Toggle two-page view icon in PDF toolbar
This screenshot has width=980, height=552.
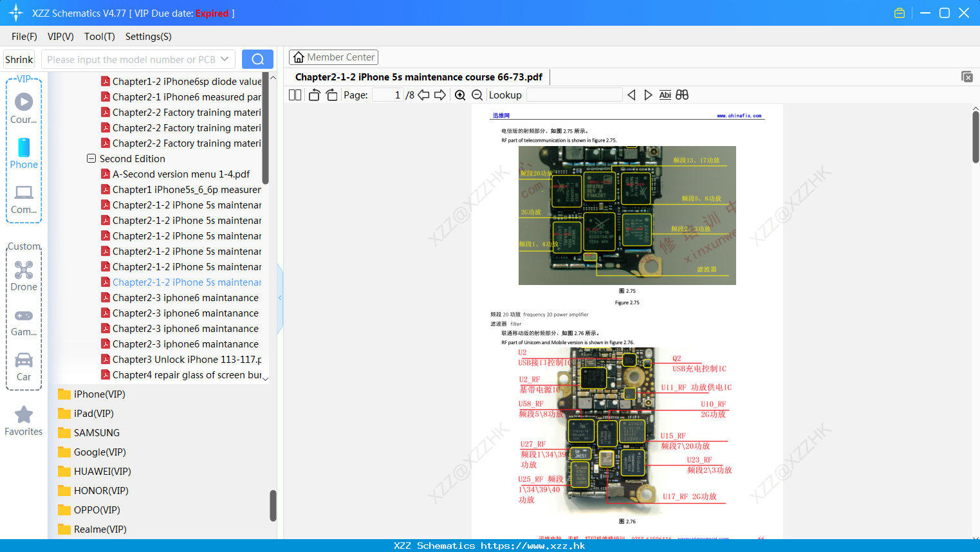(x=295, y=95)
